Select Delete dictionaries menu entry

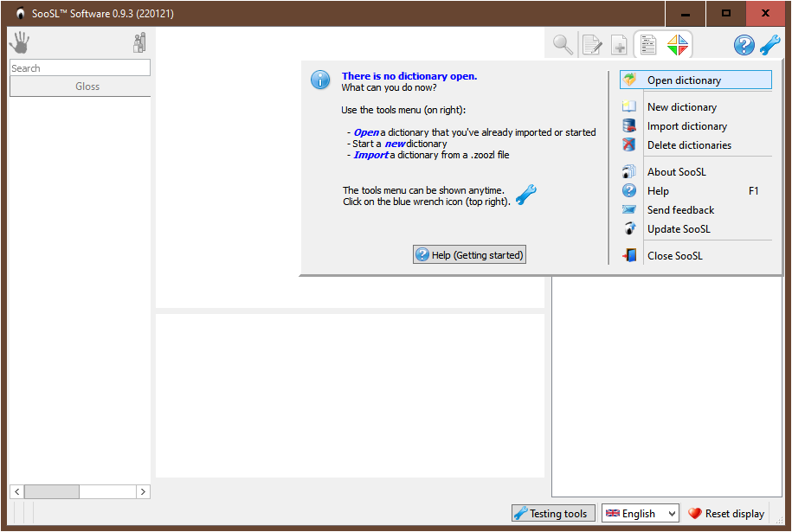[x=696, y=144]
